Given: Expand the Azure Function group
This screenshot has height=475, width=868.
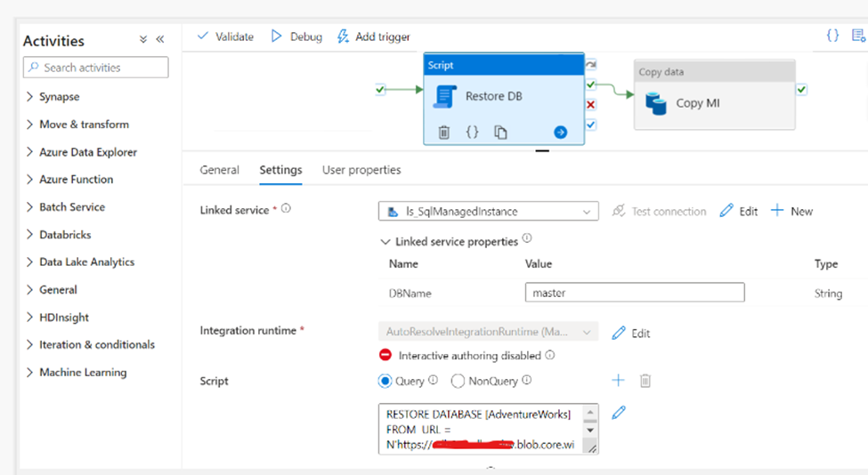Looking at the screenshot, I should tap(29, 179).
